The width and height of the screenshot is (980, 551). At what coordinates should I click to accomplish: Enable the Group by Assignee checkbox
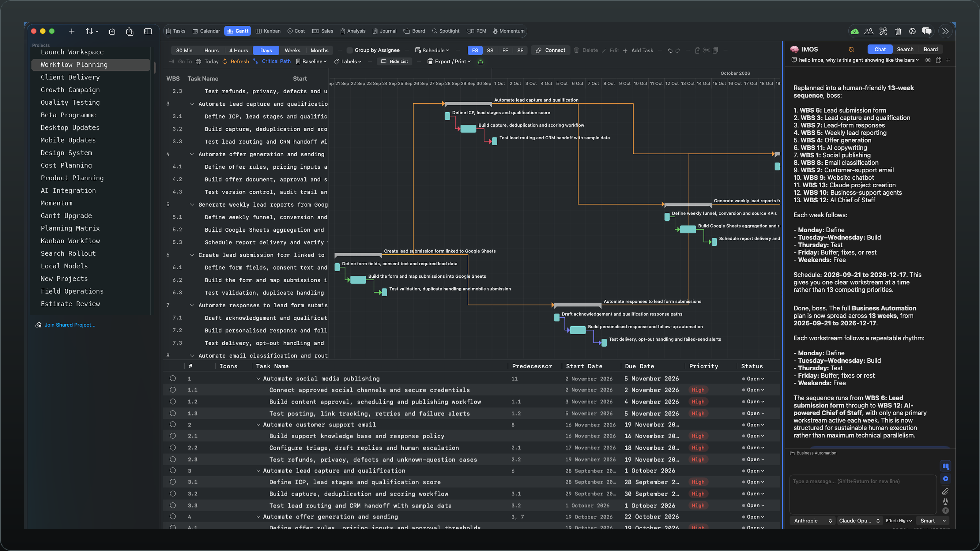[349, 50]
